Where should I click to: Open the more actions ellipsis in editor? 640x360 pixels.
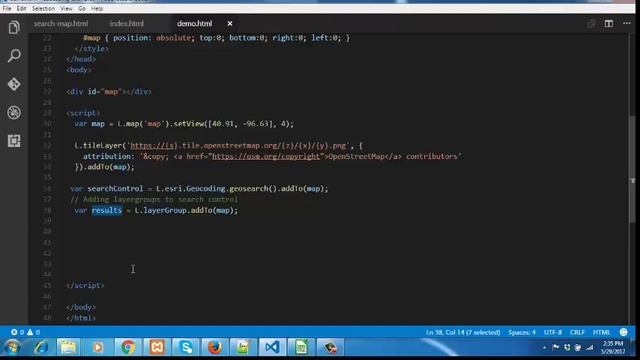[627, 24]
